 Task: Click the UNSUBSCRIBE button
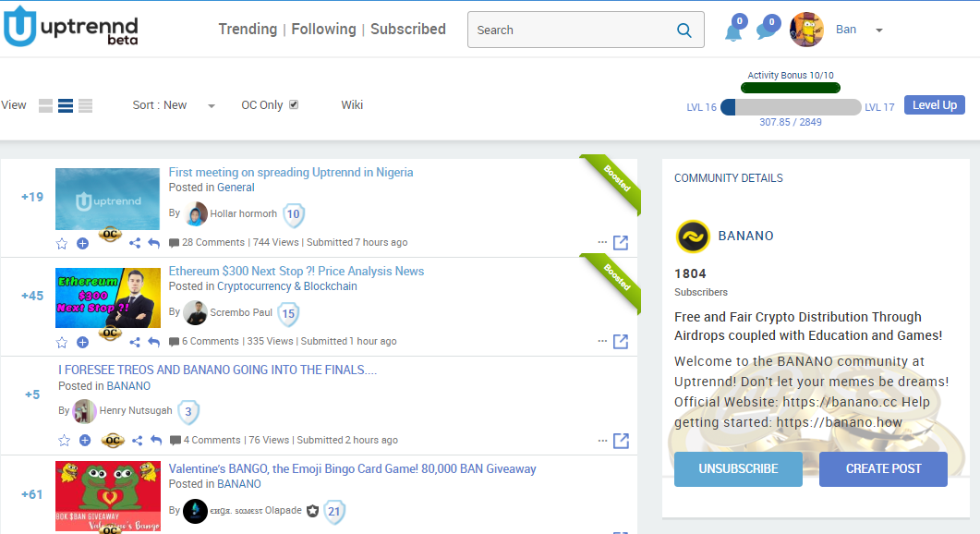[x=738, y=468]
